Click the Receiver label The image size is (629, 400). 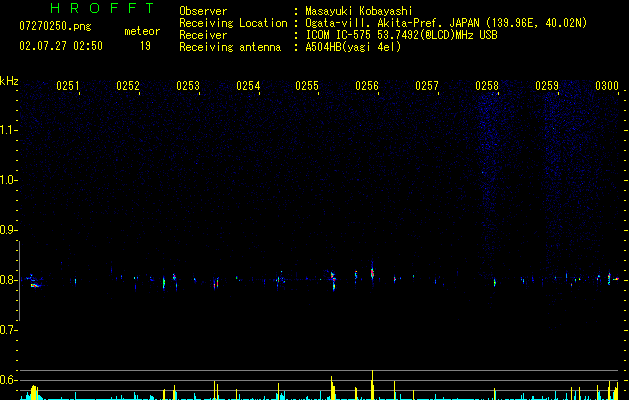click(x=203, y=35)
